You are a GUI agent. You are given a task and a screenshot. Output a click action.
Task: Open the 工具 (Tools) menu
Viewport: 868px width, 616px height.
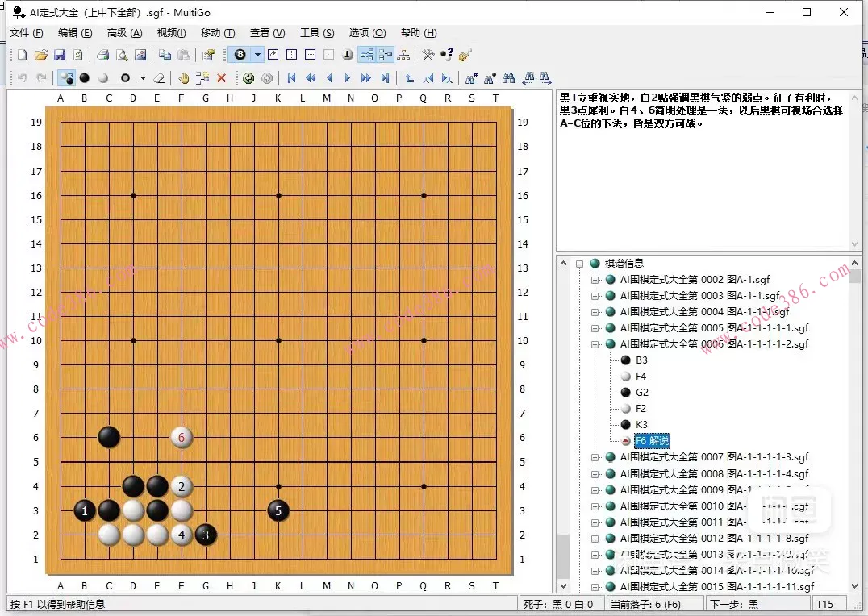tap(316, 33)
